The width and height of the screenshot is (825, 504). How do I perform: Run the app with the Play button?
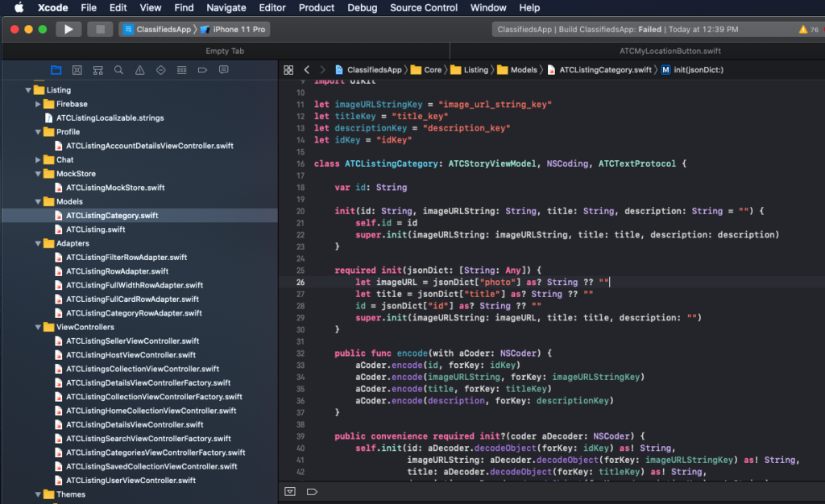pos(68,29)
